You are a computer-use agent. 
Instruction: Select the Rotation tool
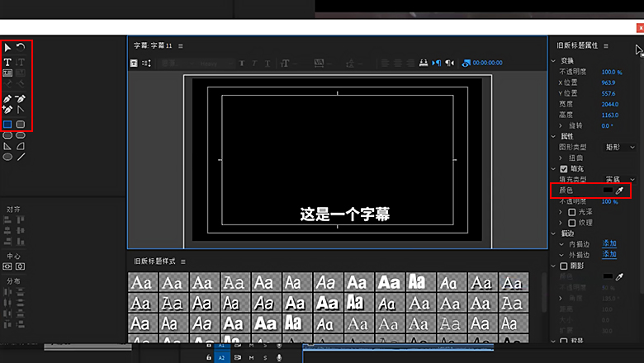point(21,48)
